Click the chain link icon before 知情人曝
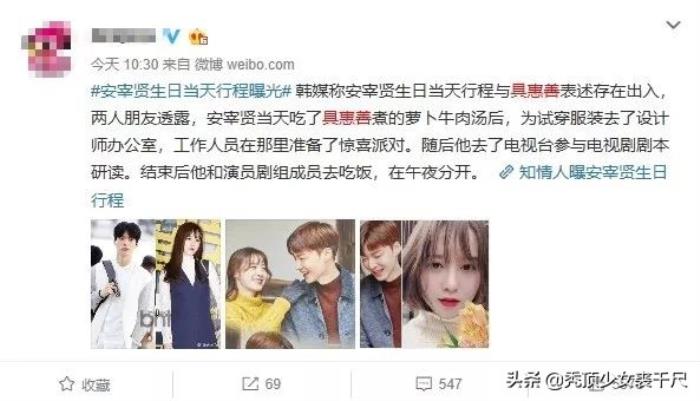The height and width of the screenshot is (401, 700). (x=506, y=172)
